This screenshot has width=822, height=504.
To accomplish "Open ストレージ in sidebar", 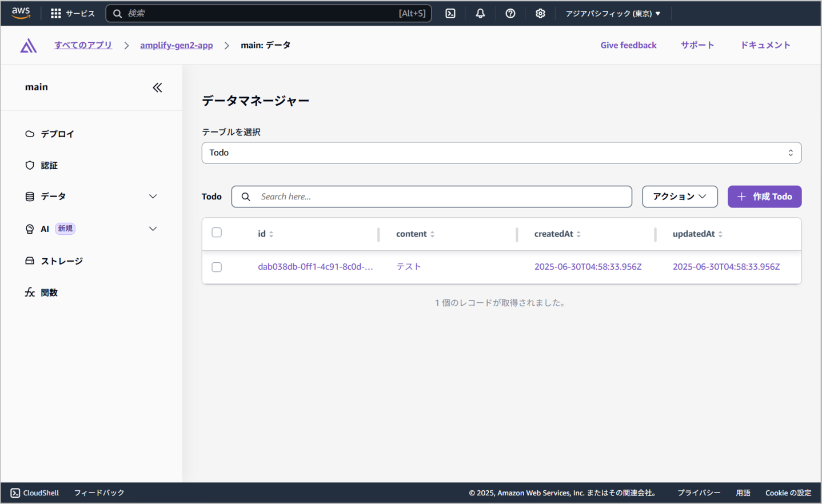I will click(x=62, y=261).
